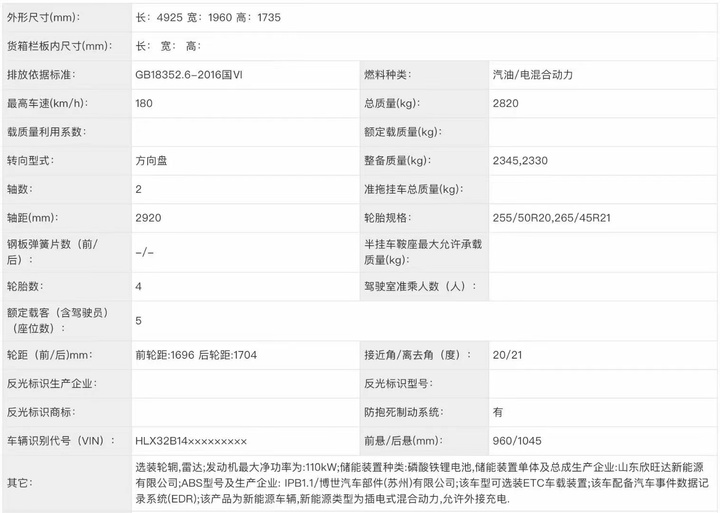This screenshot has height=513, width=720.
Task: Click the 最高车速(km/h) label
Action: click(47, 103)
